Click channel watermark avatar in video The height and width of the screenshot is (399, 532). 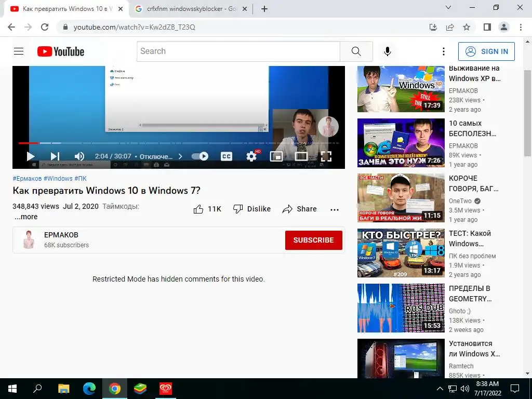[x=328, y=127]
